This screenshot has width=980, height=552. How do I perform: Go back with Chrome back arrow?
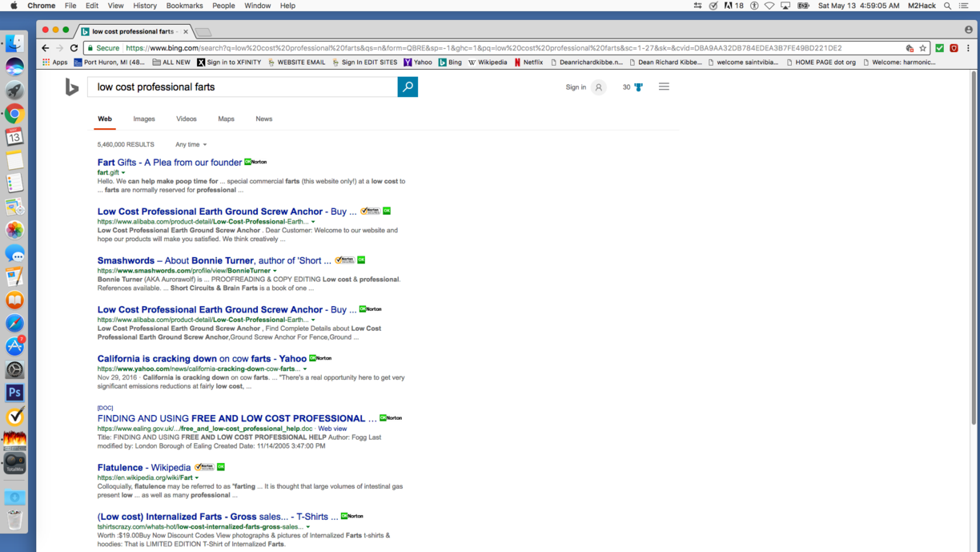click(x=45, y=48)
